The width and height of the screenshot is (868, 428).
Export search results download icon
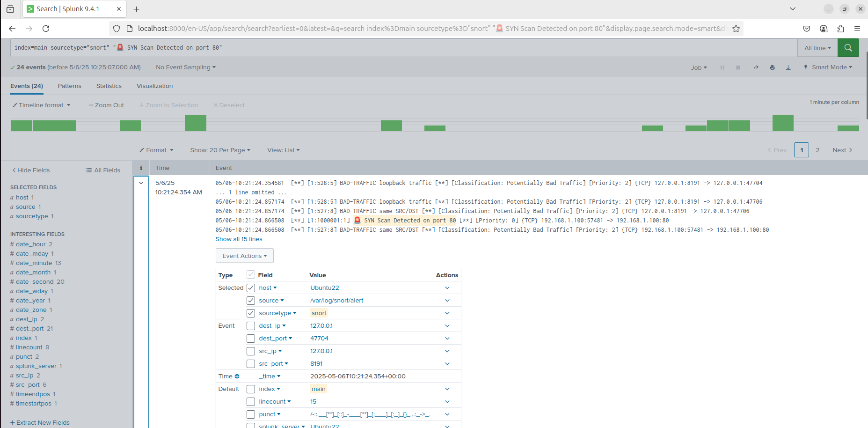(788, 67)
